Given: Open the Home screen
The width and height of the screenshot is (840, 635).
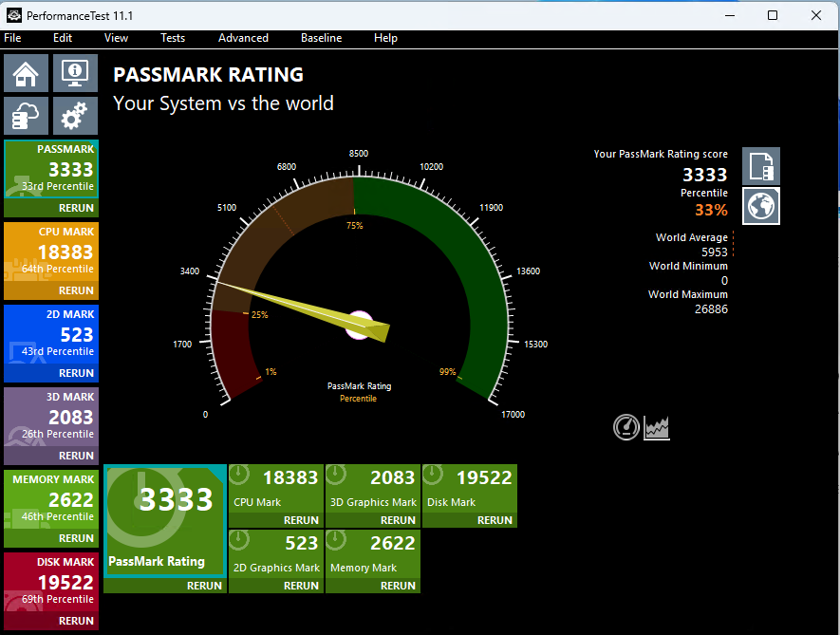Looking at the screenshot, I should coord(26,72).
